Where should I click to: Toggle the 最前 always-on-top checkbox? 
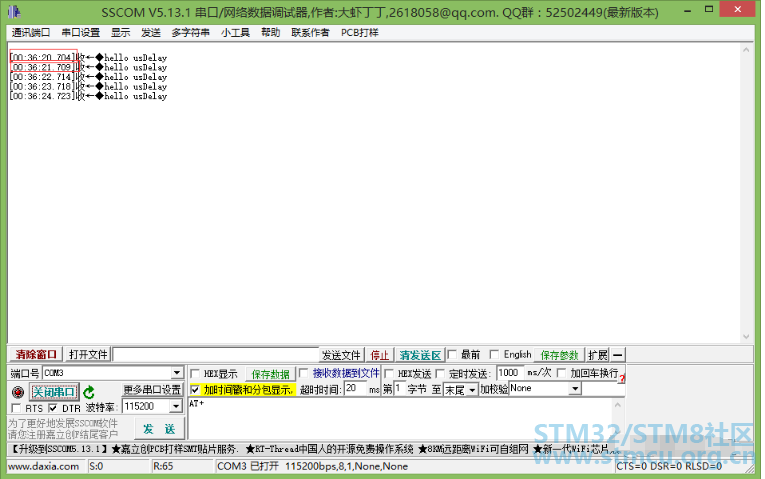point(452,354)
